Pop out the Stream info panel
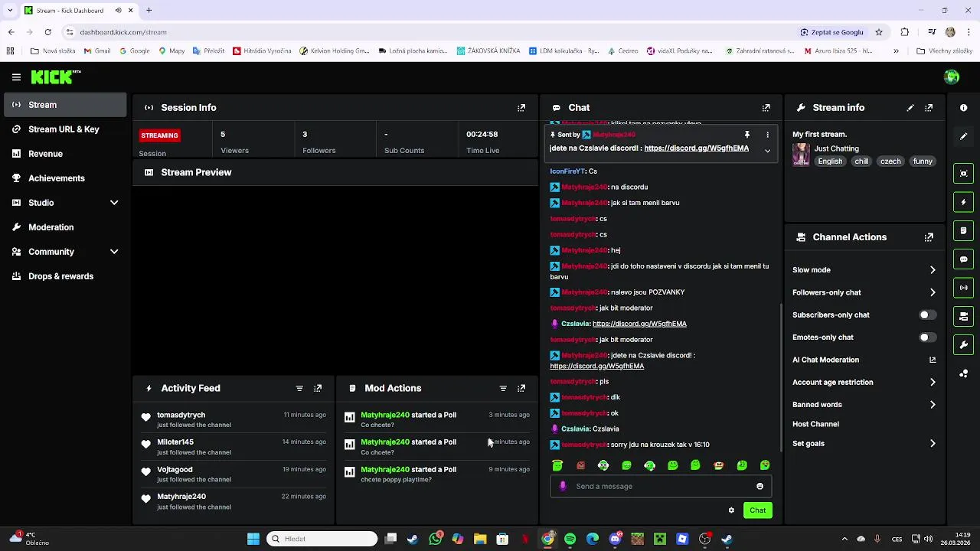 (x=929, y=108)
